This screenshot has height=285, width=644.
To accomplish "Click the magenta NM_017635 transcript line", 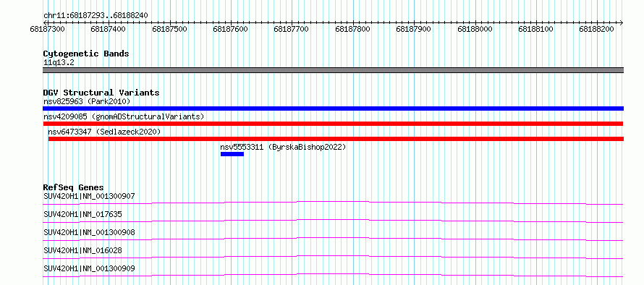I will coord(333,221).
